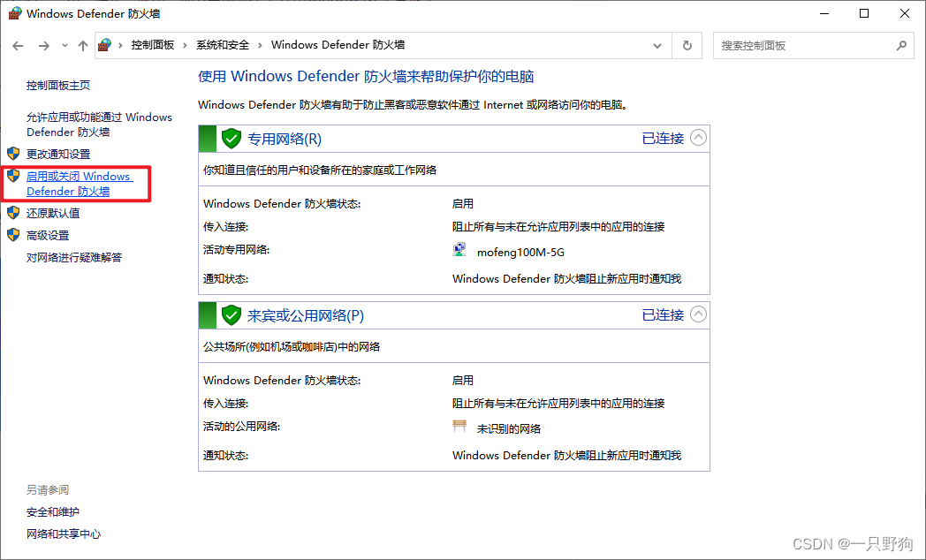Expand breadcrumb arrow after 控制面板
This screenshot has height=560, width=926.
click(x=185, y=45)
